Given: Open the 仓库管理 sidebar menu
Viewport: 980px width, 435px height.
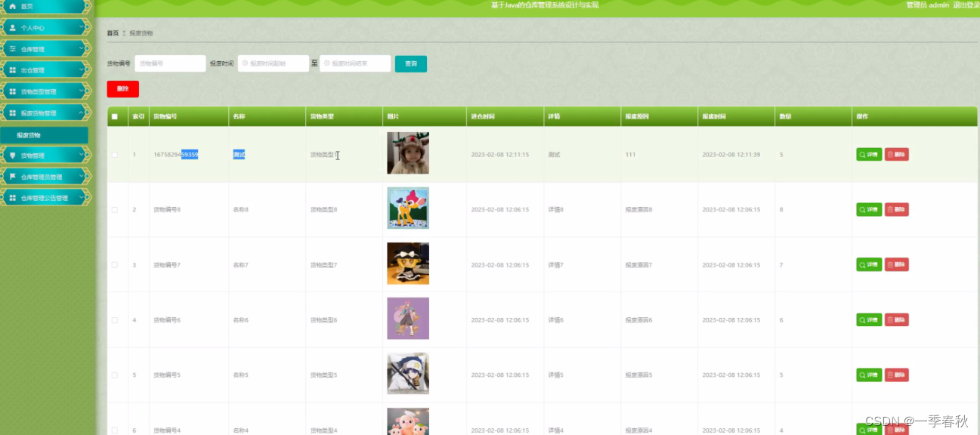Looking at the screenshot, I should [x=45, y=48].
